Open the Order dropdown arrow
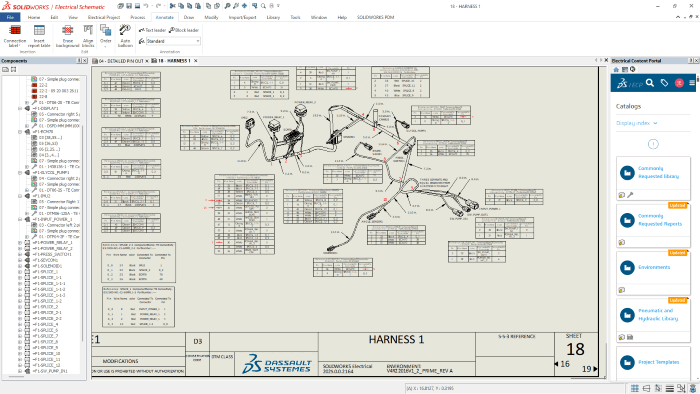This screenshot has height=394, width=700. tap(105, 46)
